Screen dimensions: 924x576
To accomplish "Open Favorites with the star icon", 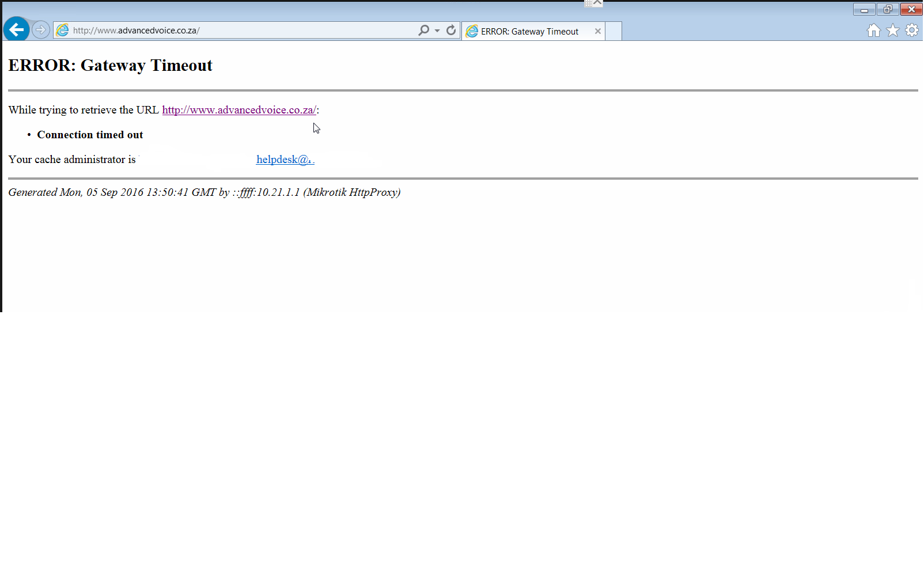I will coord(892,31).
